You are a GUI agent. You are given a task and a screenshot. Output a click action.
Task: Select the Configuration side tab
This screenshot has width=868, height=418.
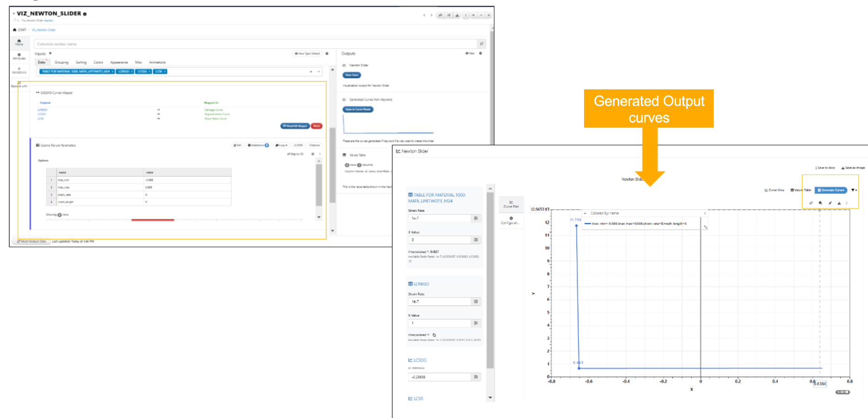click(x=511, y=220)
